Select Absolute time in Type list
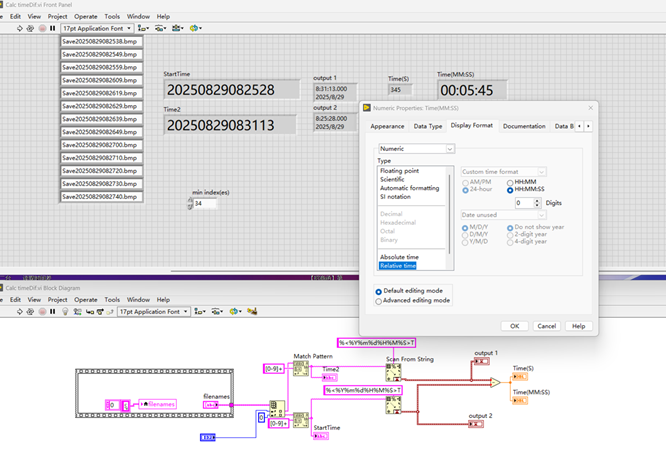This screenshot has width=666, height=464. click(x=399, y=257)
